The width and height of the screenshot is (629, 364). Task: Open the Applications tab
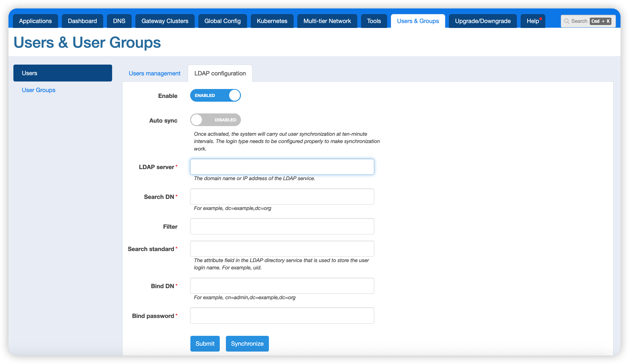[35, 21]
